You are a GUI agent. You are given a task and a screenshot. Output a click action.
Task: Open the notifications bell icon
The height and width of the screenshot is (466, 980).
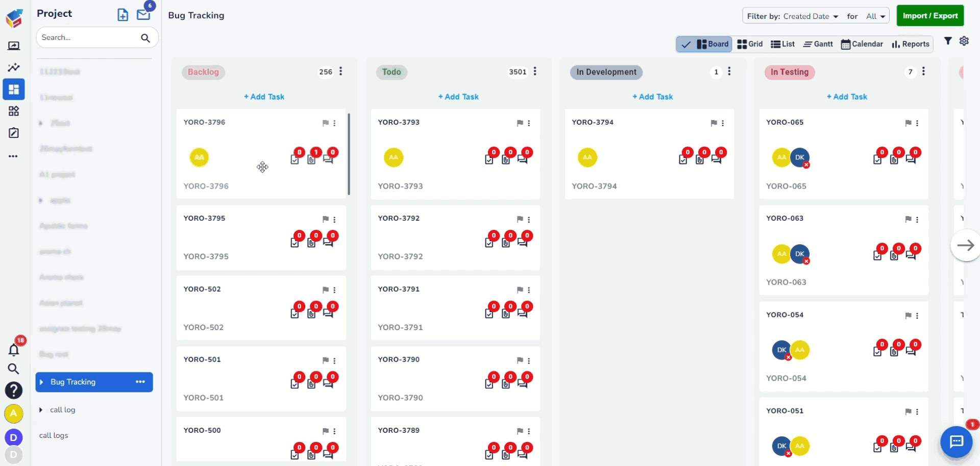(x=14, y=350)
